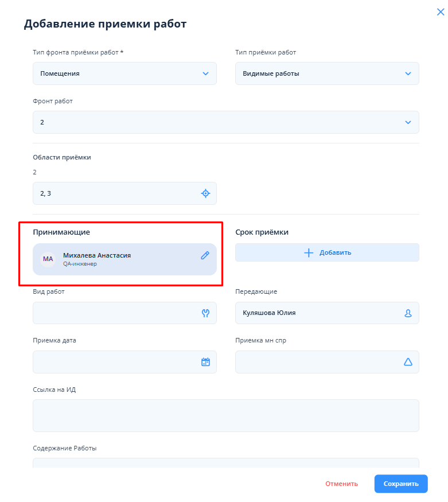Image resolution: width=448 pixels, height=502 pixels.
Task: Click the Содержание Работы text area
Action: coord(225,463)
